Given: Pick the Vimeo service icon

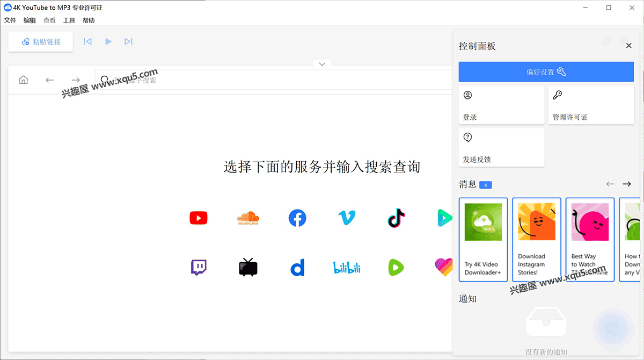Looking at the screenshot, I should pos(347,218).
